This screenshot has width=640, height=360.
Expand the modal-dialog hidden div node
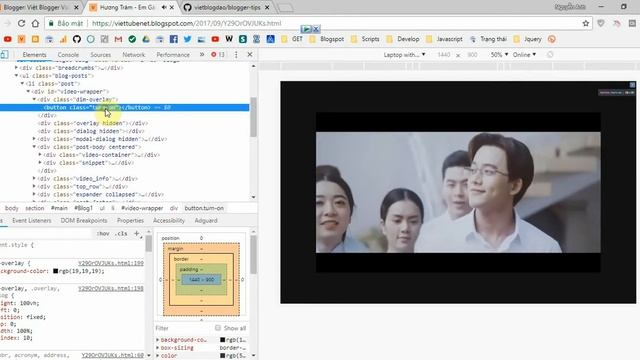pyautogui.click(x=34, y=139)
